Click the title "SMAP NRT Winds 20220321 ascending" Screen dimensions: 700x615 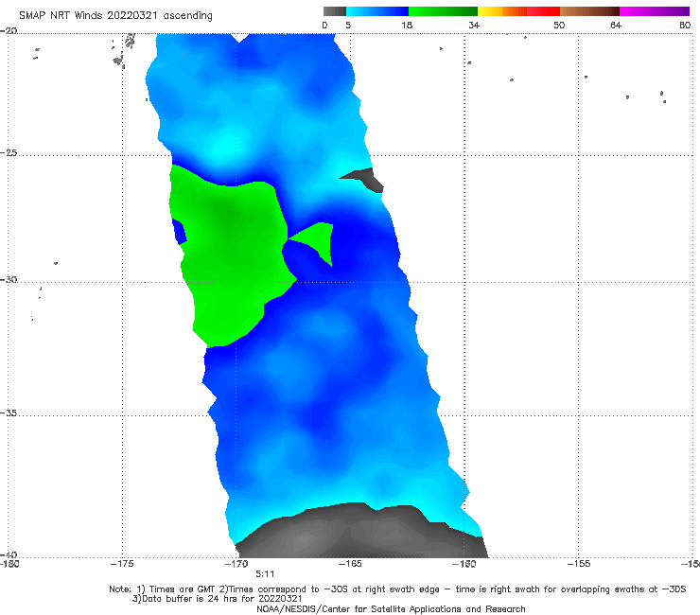115,16
